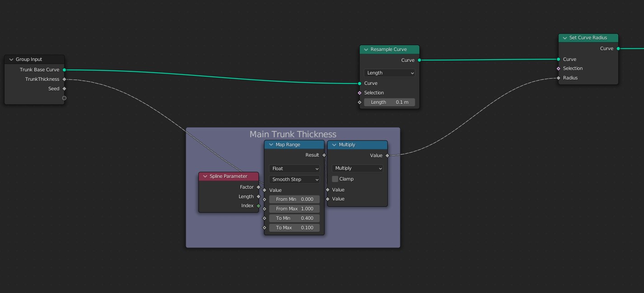The width and height of the screenshot is (644, 293).
Task: Select the Spline Parameter node title
Action: (x=228, y=177)
